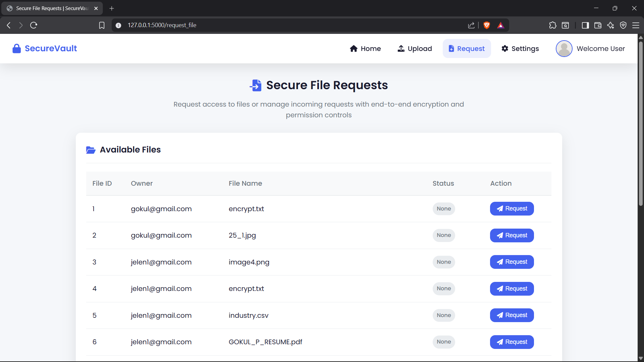Request access to image4.png

click(512, 262)
